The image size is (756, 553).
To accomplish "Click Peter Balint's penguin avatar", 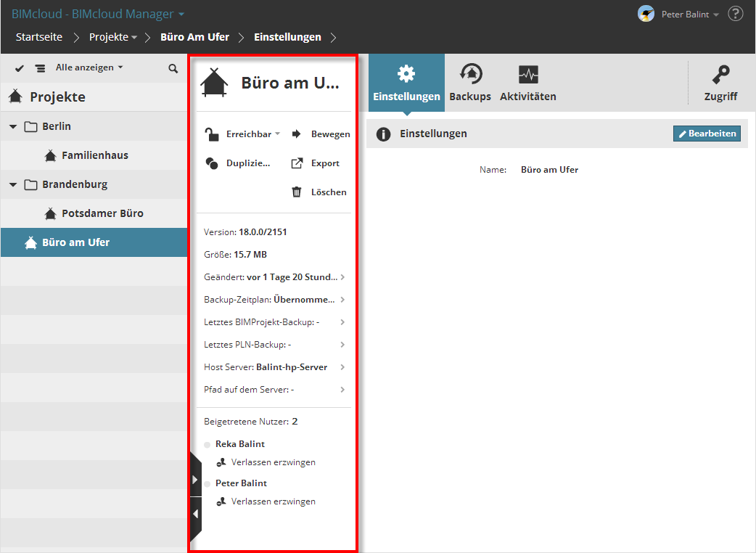I will click(x=646, y=14).
